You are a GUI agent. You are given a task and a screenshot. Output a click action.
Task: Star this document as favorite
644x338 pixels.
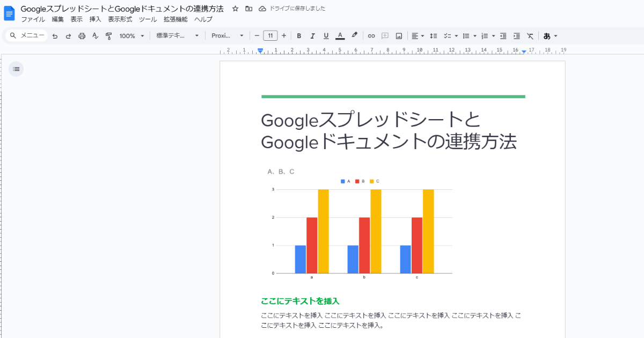[235, 9]
